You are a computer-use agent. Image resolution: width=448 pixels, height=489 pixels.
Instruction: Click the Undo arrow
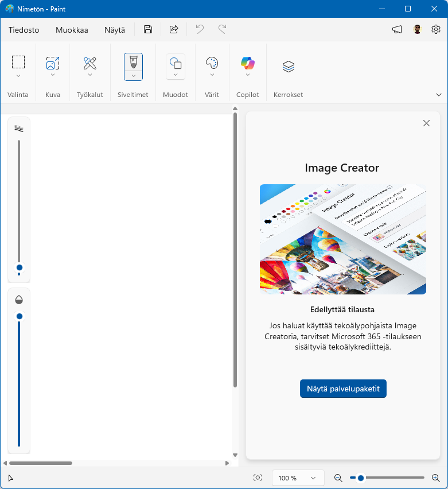[x=200, y=30]
